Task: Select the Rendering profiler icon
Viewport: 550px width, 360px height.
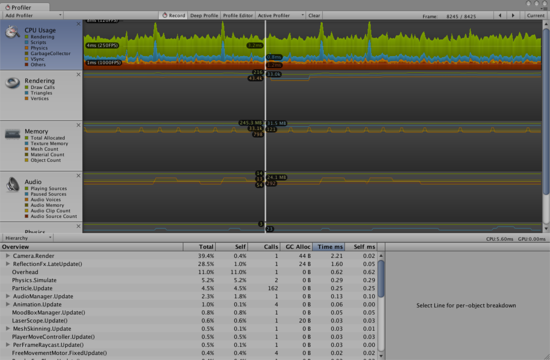Action: point(12,83)
